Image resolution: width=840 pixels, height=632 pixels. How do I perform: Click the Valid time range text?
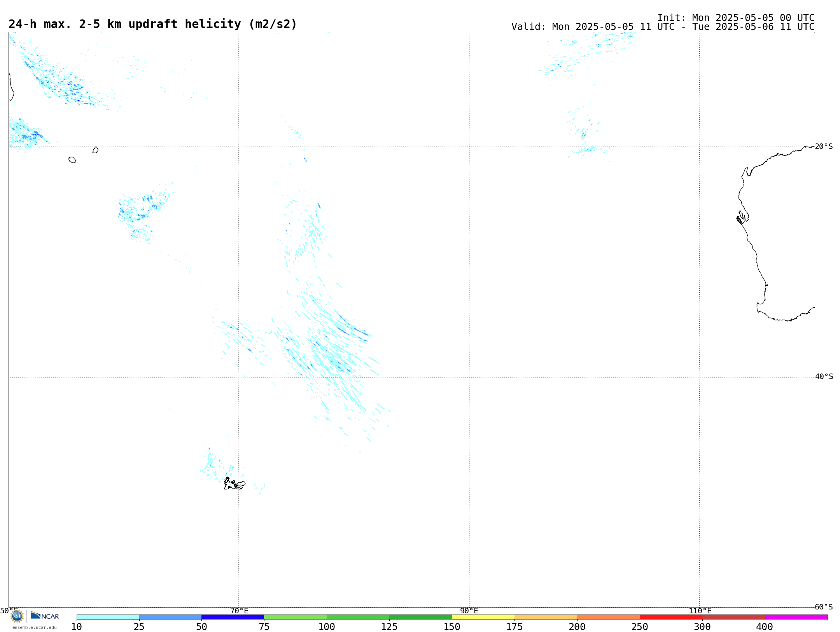click(663, 27)
